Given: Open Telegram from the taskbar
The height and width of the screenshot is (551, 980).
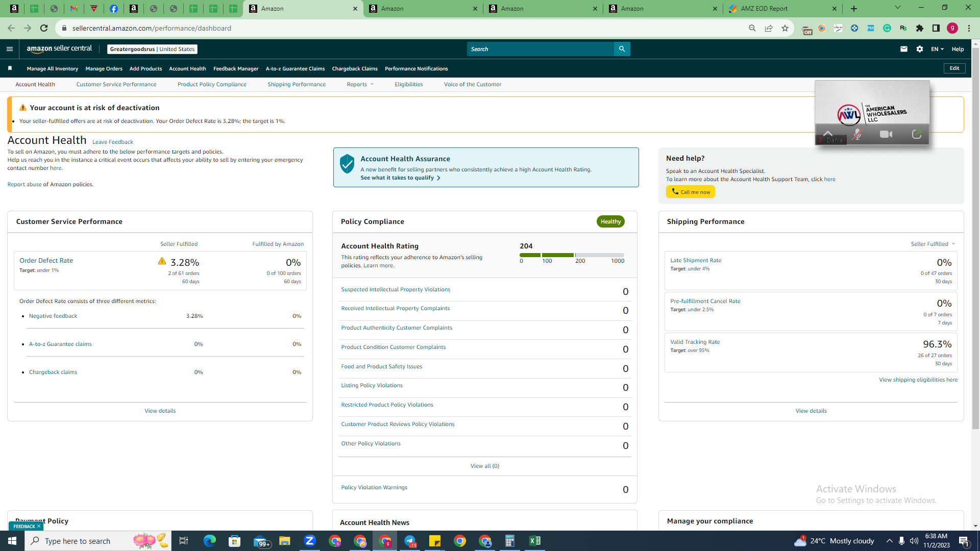Looking at the screenshot, I should point(410,541).
